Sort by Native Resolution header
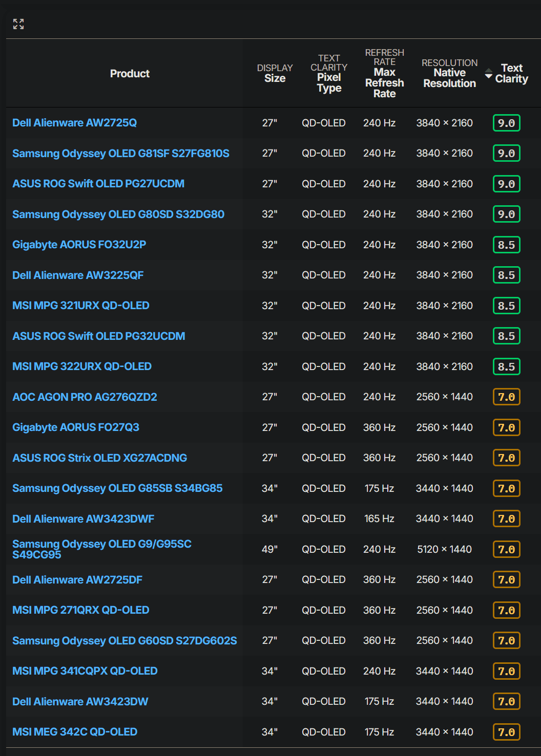 pos(450,73)
